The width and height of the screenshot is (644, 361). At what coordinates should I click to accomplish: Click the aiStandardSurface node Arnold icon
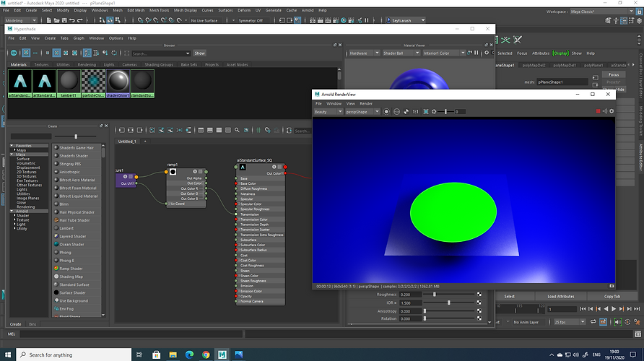click(243, 168)
